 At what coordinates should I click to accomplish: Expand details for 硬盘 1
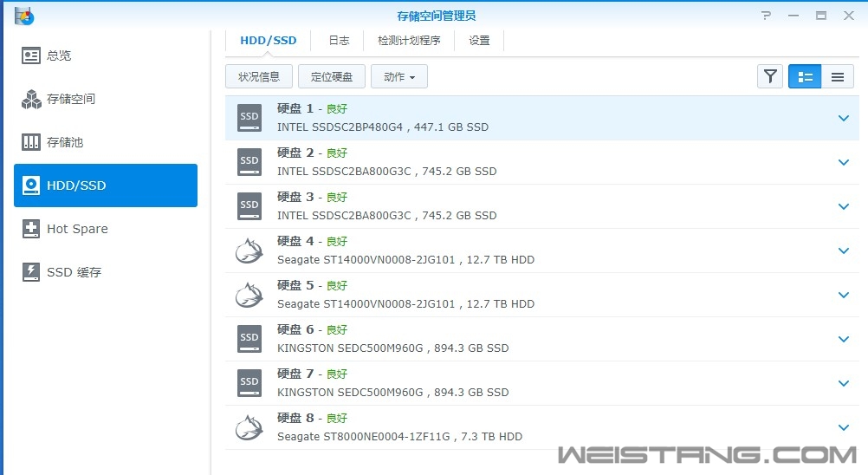click(x=844, y=118)
